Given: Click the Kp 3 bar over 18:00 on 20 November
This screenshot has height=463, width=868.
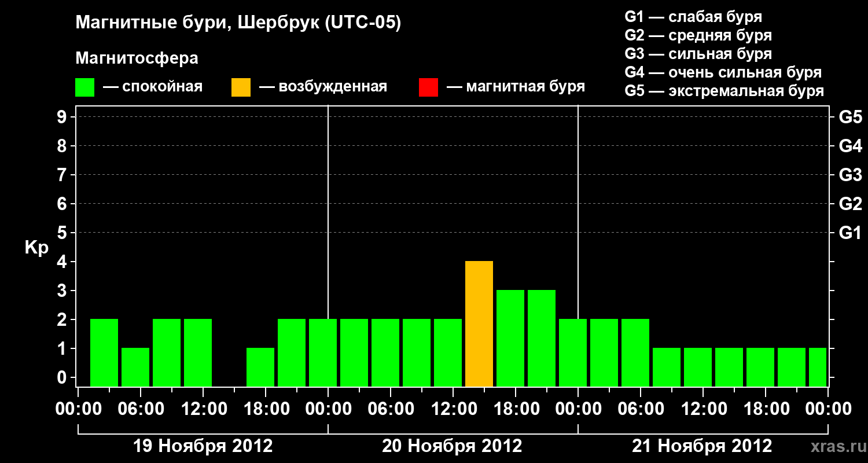Looking at the screenshot, I should (510, 339).
